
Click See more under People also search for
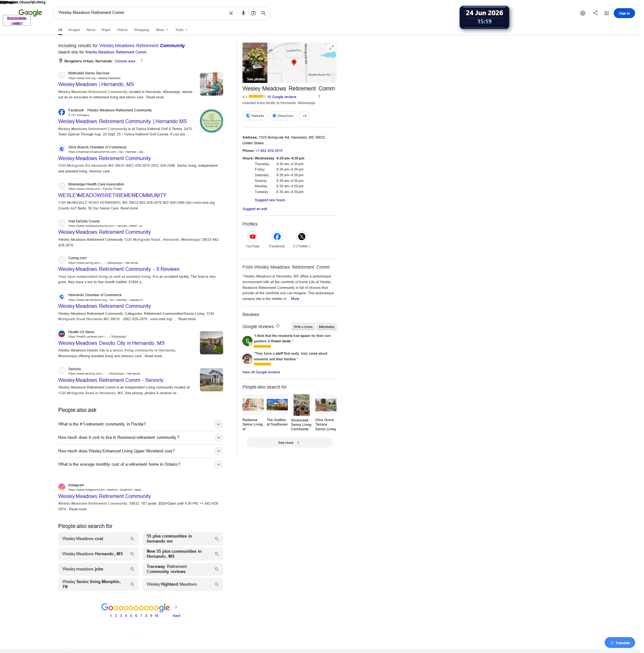click(x=289, y=443)
